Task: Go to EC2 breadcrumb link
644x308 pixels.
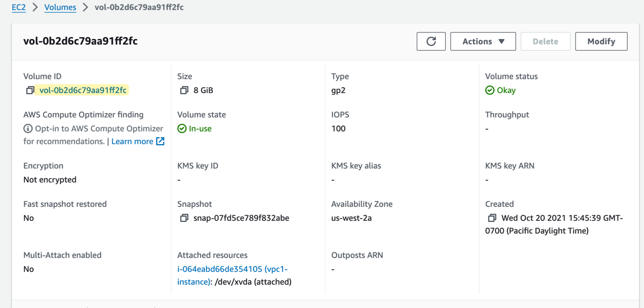Action: point(19,8)
